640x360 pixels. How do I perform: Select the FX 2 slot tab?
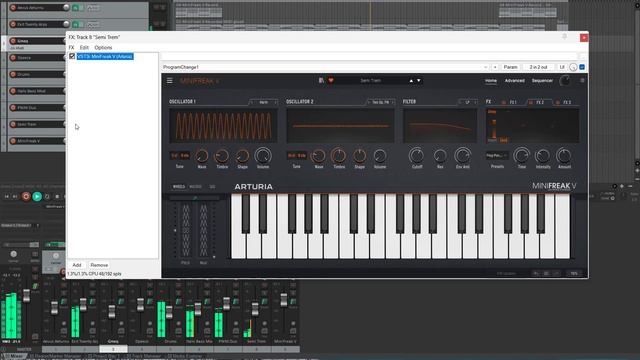pyautogui.click(x=540, y=102)
